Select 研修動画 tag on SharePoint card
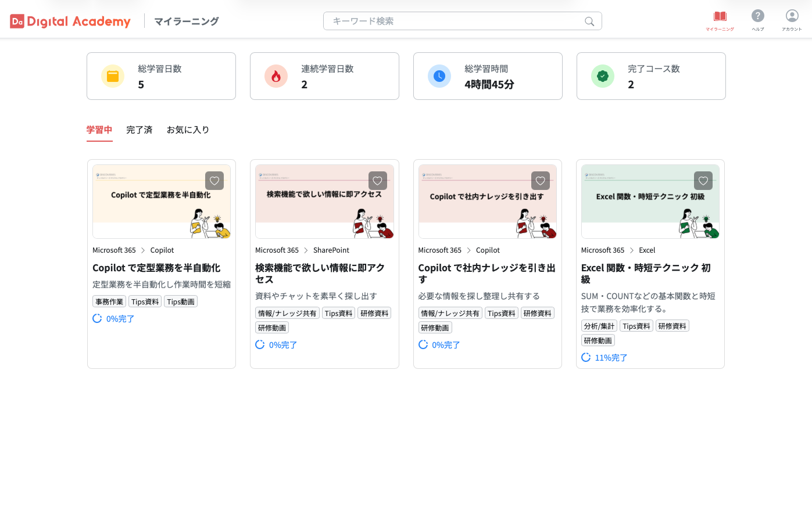This screenshot has height=517, width=812. click(x=272, y=328)
